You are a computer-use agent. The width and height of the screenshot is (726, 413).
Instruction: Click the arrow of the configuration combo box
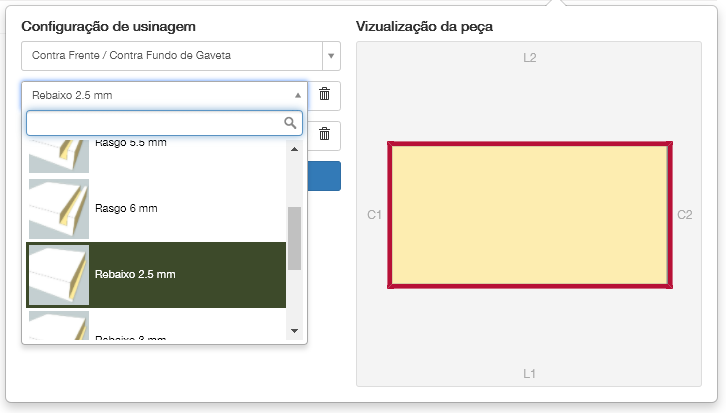click(x=331, y=56)
